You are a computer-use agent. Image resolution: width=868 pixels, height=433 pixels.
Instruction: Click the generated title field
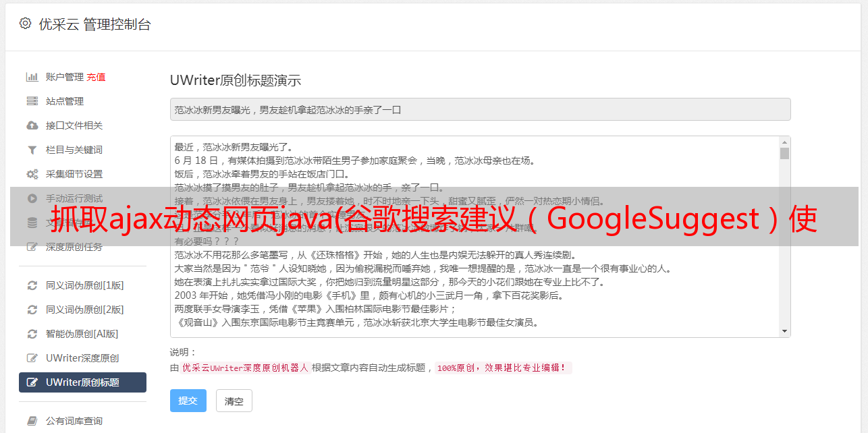(x=480, y=109)
